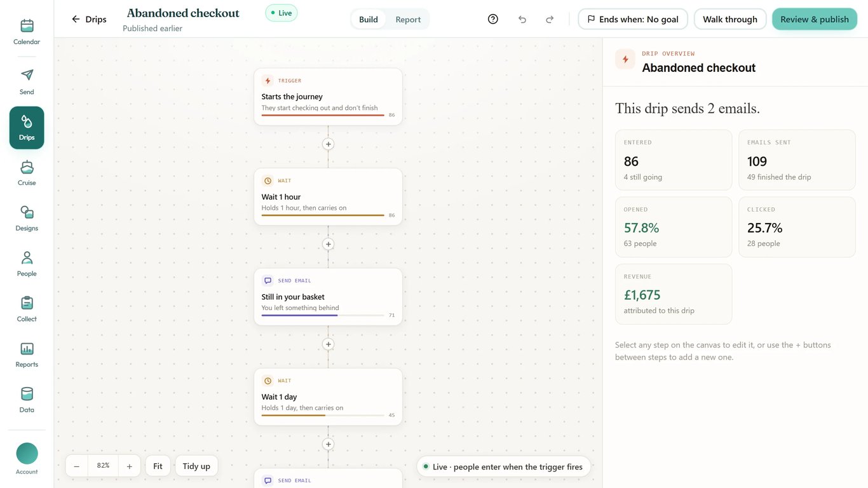Click the Opened 57.8% stat card
This screenshot has height=488, width=868.
click(674, 227)
